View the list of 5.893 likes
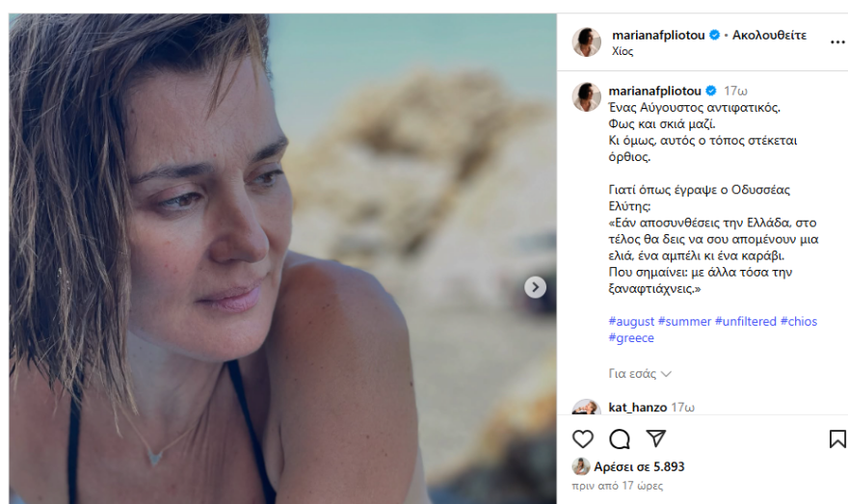This screenshot has height=504, width=848. pyautogui.click(x=640, y=466)
